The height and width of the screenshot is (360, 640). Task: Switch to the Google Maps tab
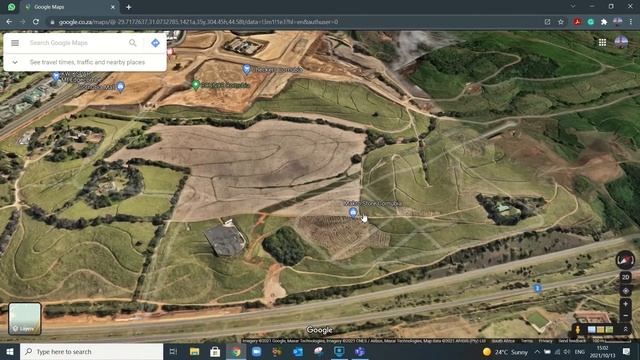[x=70, y=7]
